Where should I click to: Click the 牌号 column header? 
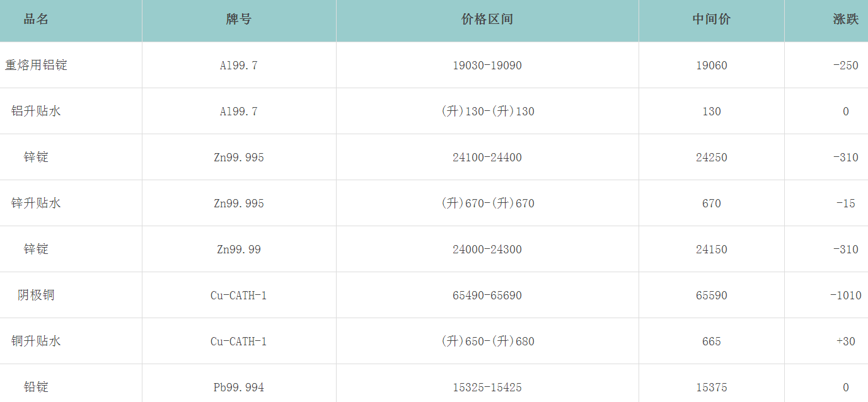238,20
